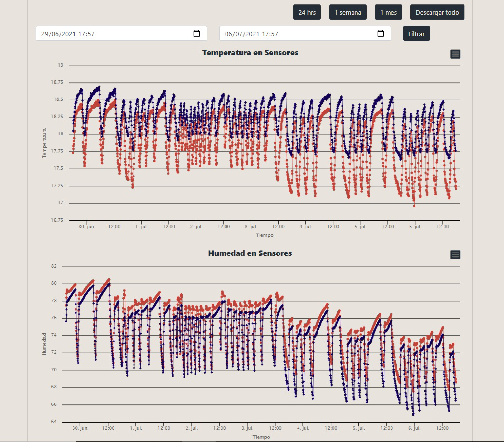Click the 82 value on the humidity axis

click(54, 266)
